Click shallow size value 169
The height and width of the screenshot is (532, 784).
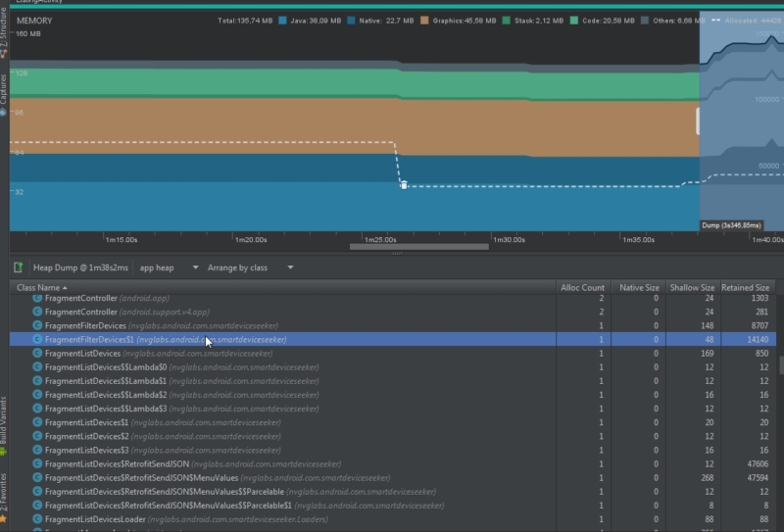click(708, 354)
